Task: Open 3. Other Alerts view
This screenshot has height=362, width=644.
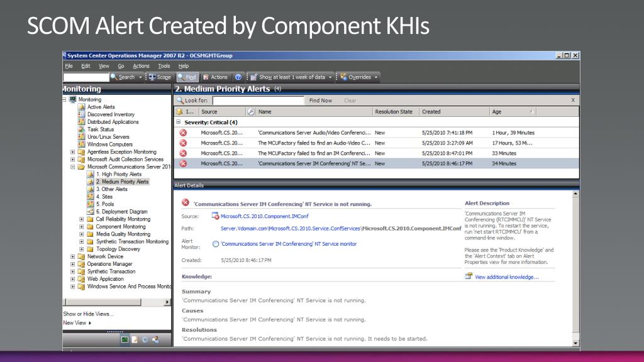Action: (x=111, y=189)
